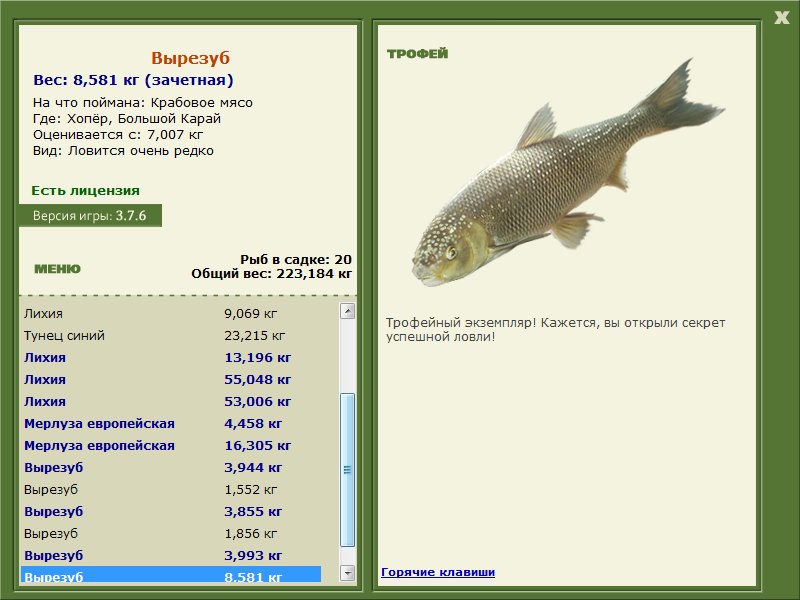Click the Оценивается с: 7,007 кг line

118,135
